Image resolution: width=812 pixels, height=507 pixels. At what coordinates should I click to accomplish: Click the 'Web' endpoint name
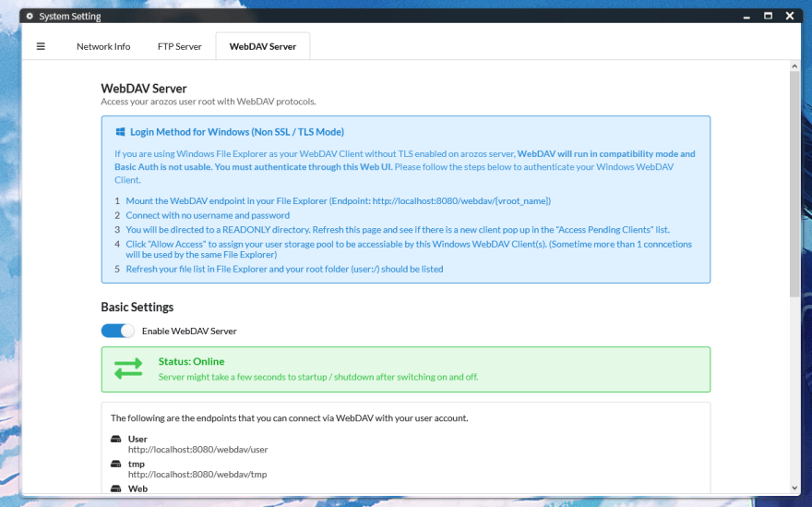click(x=137, y=489)
